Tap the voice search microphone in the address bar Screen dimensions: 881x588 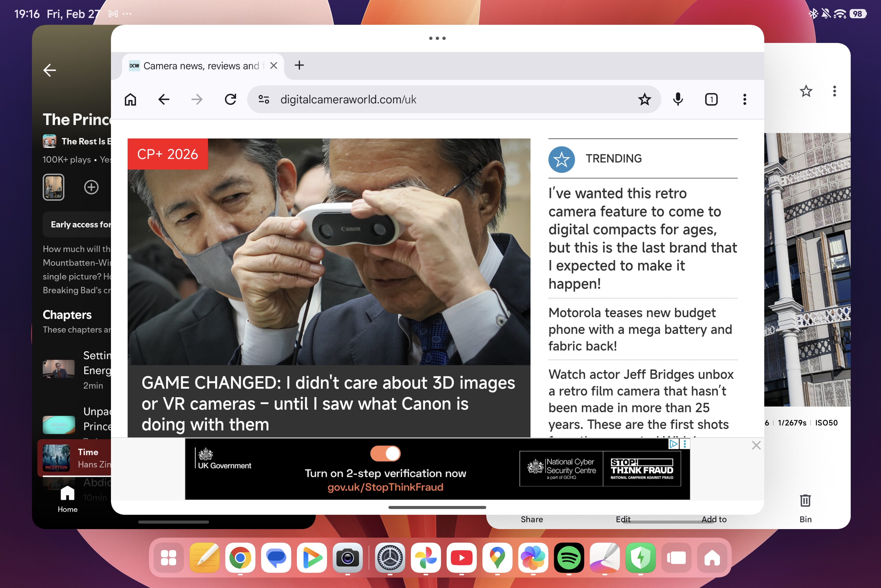coord(677,99)
